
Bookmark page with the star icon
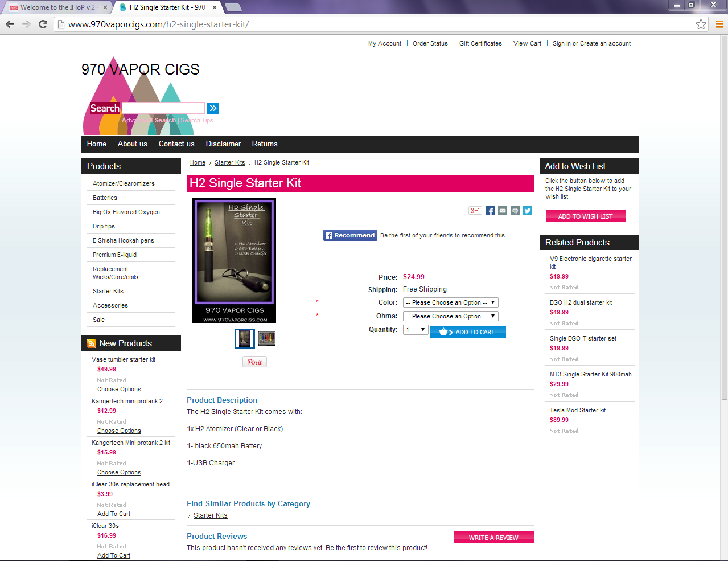click(x=701, y=24)
